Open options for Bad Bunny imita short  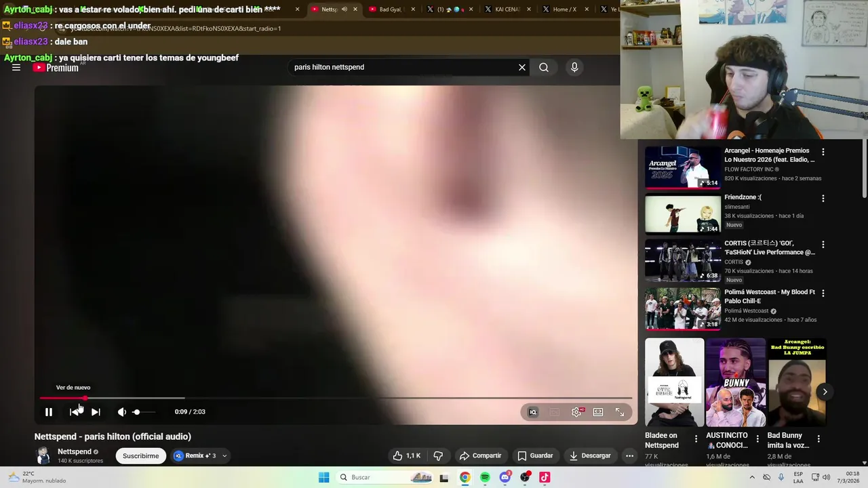pos(819,439)
